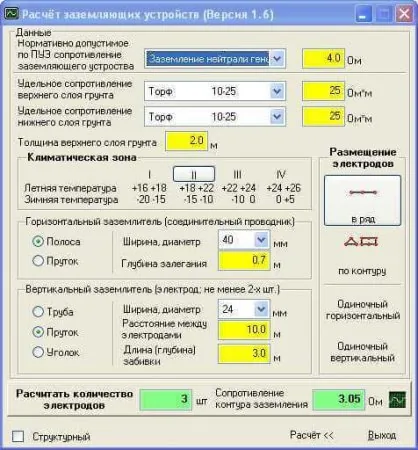Screen dimensions: 418x450
Task: Switch to climatic zone II button
Action: (x=194, y=174)
